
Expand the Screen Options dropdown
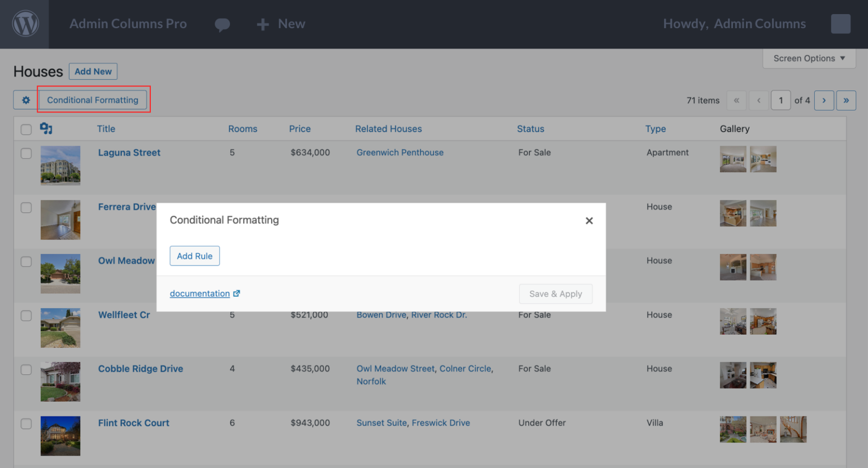pos(809,58)
